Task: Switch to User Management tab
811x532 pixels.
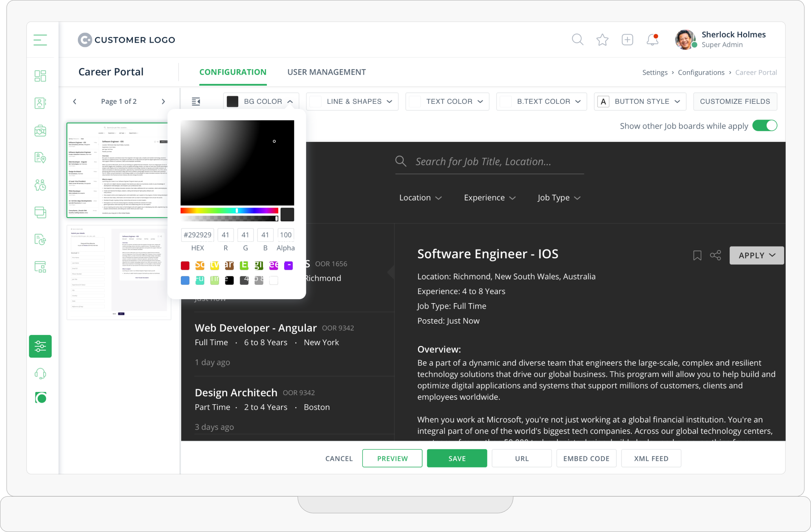Action: pyautogui.click(x=326, y=72)
